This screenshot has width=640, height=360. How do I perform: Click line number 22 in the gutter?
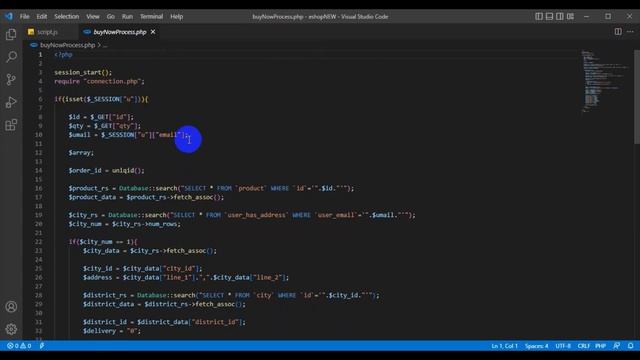point(38,242)
